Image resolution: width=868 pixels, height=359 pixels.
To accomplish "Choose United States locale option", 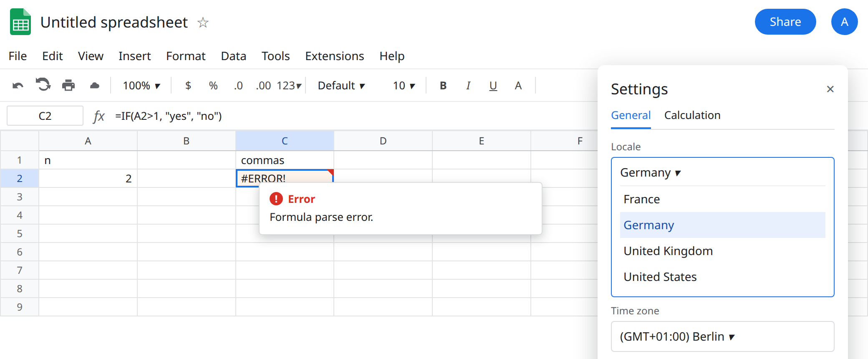I will point(722,277).
